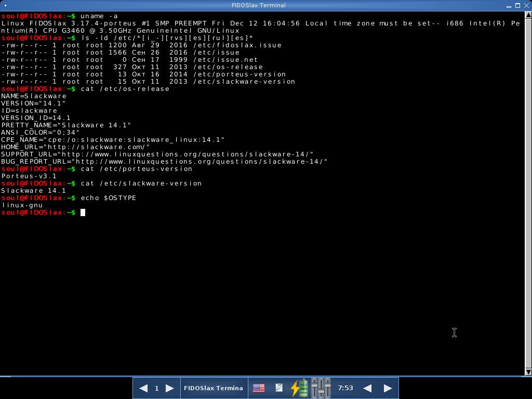Click the 'Porteus-v3.1' output line
This screenshot has width=532, height=399.
[29, 176]
